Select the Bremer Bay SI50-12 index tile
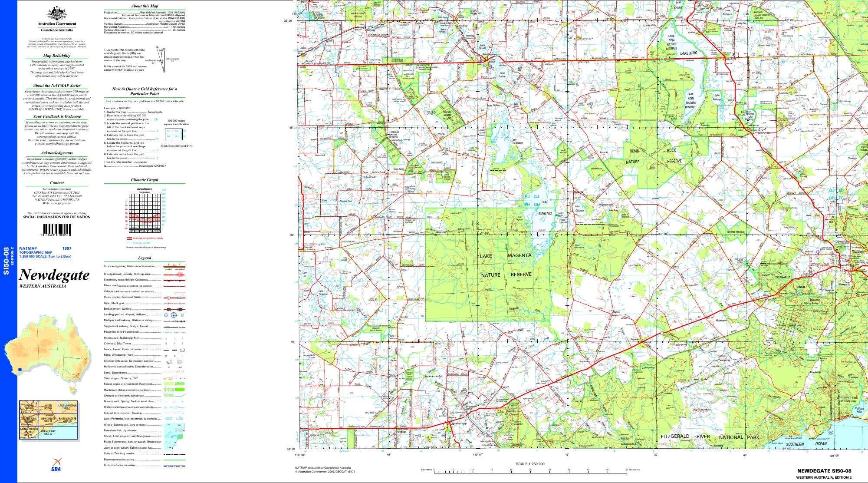 pos(48,432)
